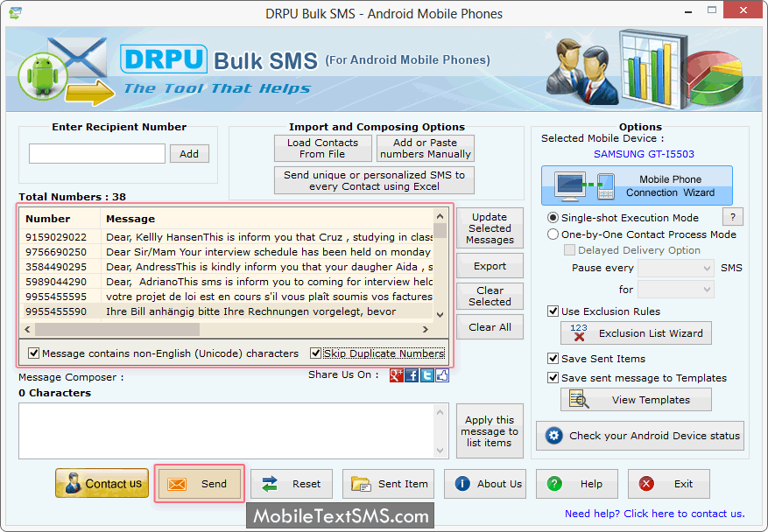The image size is (768, 532).
Task: Click the Export button
Action: pyautogui.click(x=490, y=266)
